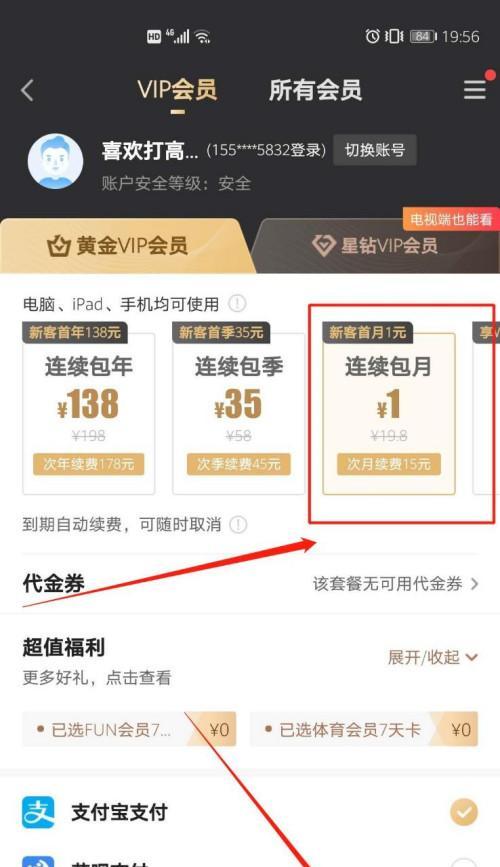Toggle the 已选体育会员7天卡 benefit
500x867 pixels.
(x=364, y=729)
